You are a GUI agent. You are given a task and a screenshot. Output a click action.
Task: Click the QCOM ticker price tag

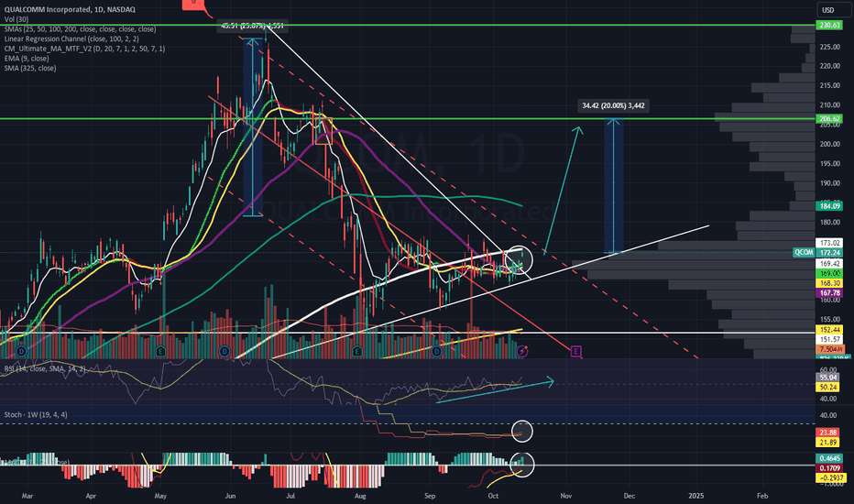click(x=804, y=252)
